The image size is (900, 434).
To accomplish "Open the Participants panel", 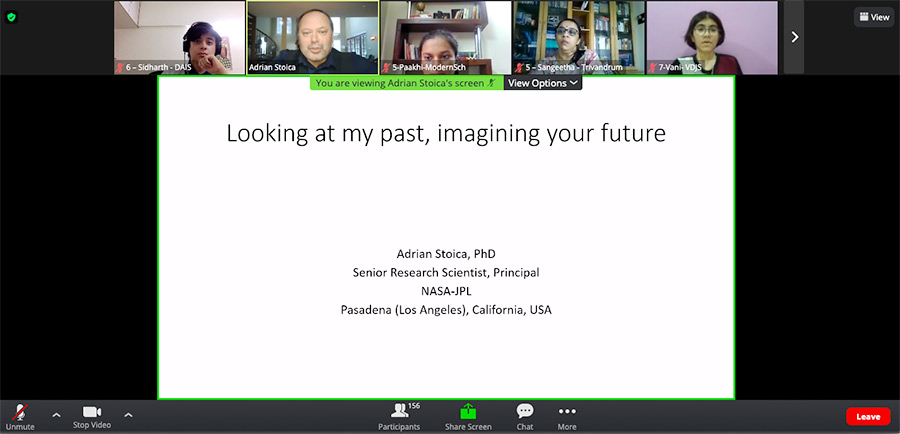I will tap(399, 415).
